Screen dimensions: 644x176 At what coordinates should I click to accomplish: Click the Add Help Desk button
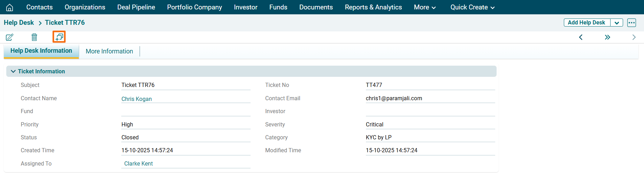tap(586, 23)
